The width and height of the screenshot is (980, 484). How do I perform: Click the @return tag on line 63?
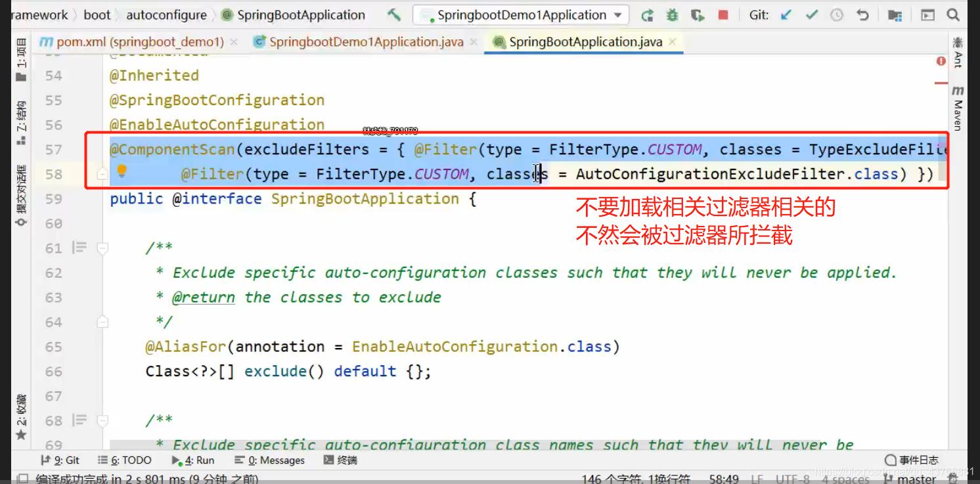[x=204, y=297]
